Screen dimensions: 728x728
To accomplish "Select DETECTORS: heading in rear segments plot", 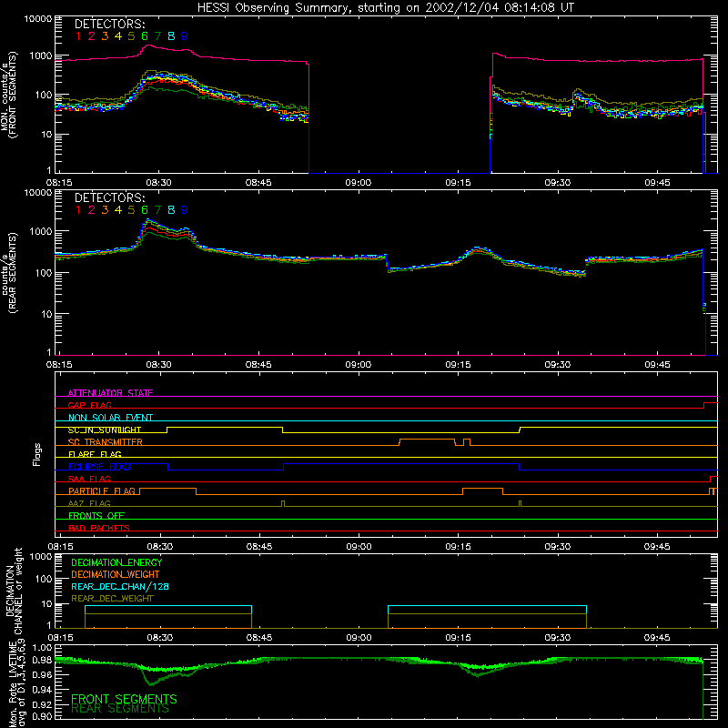I will [x=109, y=197].
